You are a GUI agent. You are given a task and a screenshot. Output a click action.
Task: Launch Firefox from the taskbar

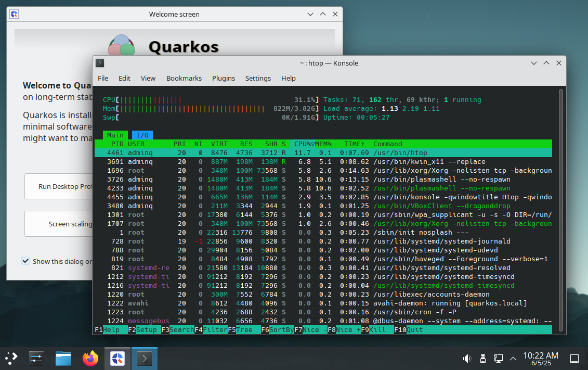[90, 358]
